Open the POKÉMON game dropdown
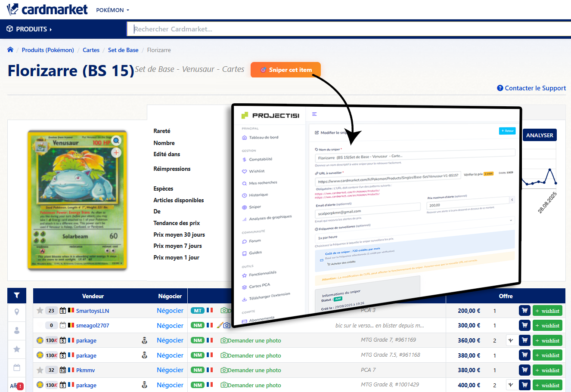 [112, 10]
